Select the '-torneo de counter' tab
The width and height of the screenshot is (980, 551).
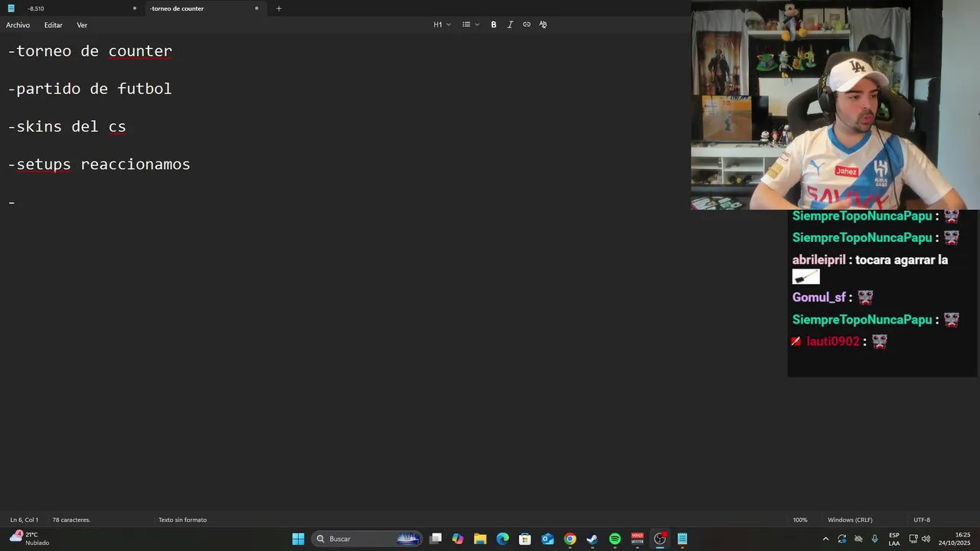tap(205, 8)
